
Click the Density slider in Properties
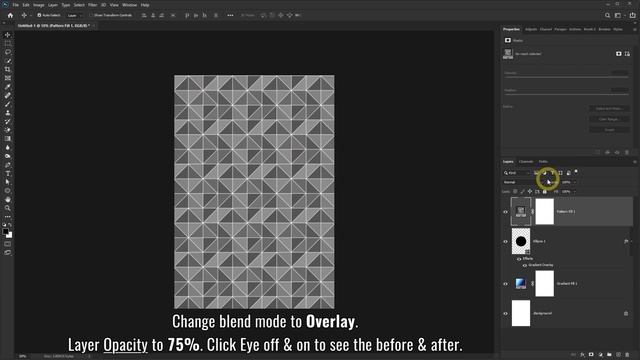point(566,77)
